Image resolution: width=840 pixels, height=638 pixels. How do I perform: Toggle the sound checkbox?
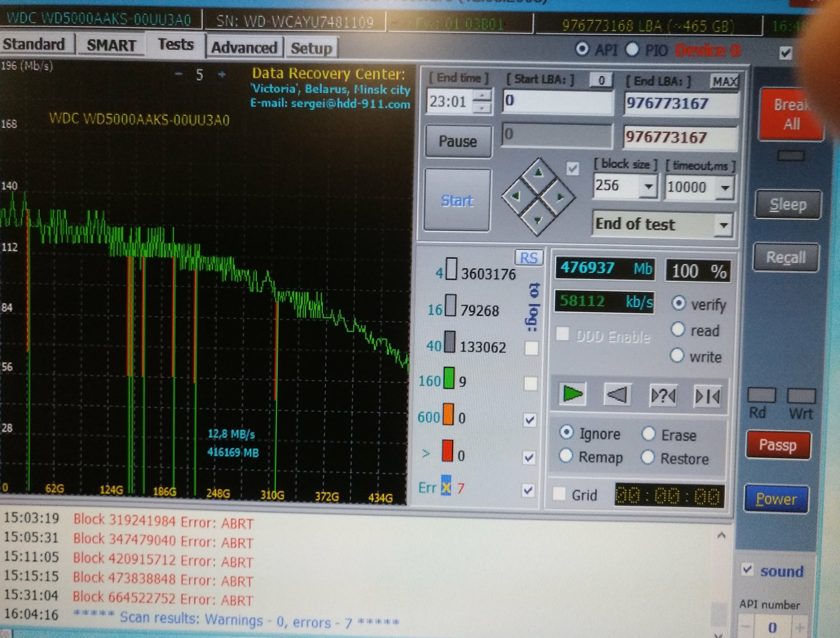click(x=747, y=569)
